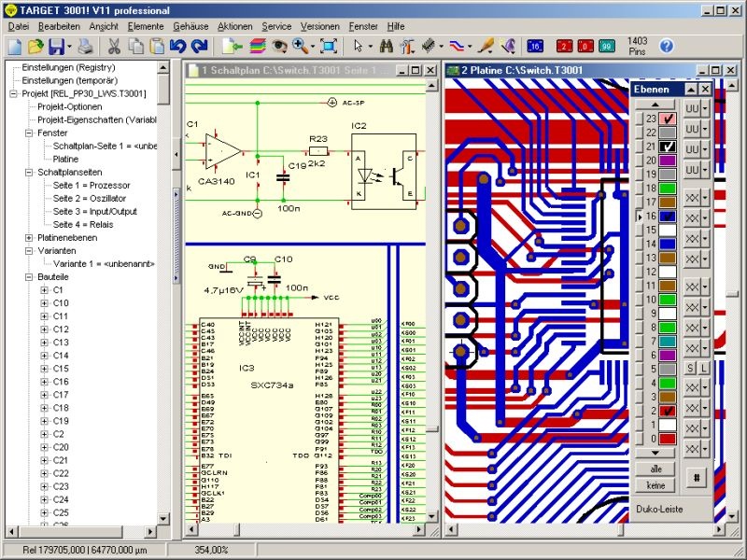Click the Cut scissors icon
Image resolution: width=747 pixels, height=560 pixels.
(113, 46)
